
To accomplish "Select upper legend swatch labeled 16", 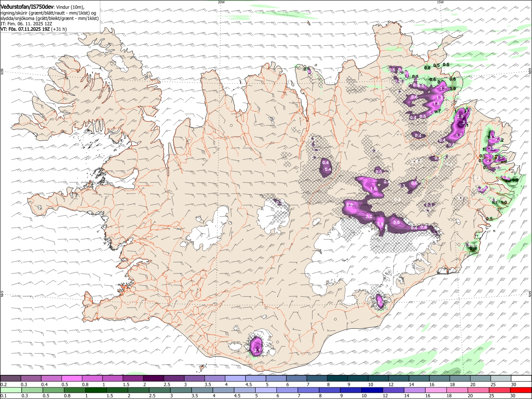I will coord(440,378).
